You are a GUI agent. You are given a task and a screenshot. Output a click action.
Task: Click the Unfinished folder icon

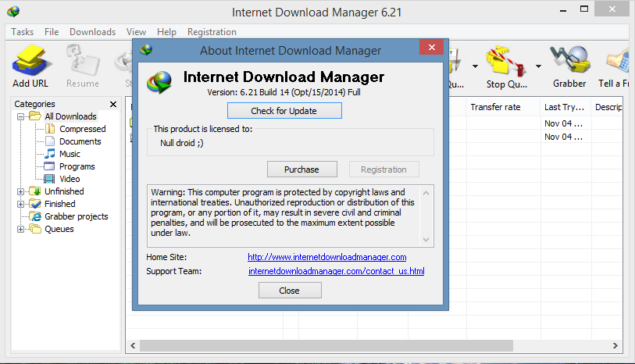[35, 191]
